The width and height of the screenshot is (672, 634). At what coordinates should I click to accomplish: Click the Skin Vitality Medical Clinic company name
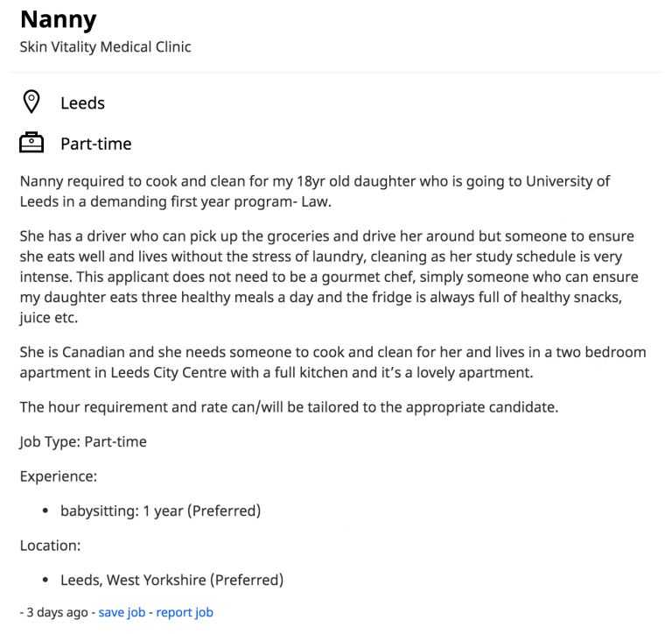click(x=105, y=46)
